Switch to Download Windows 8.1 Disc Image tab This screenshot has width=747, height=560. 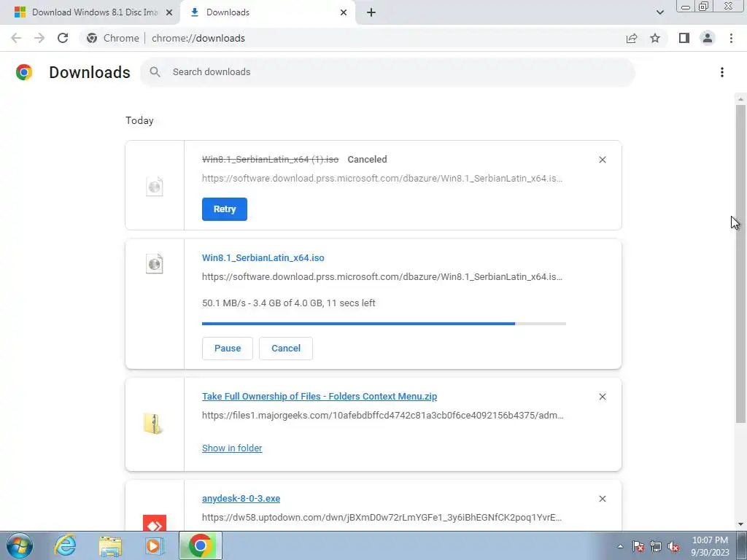point(94,12)
